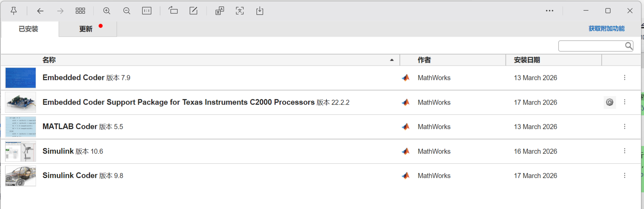Open settings gear for C2000 Support Package

pos(610,102)
